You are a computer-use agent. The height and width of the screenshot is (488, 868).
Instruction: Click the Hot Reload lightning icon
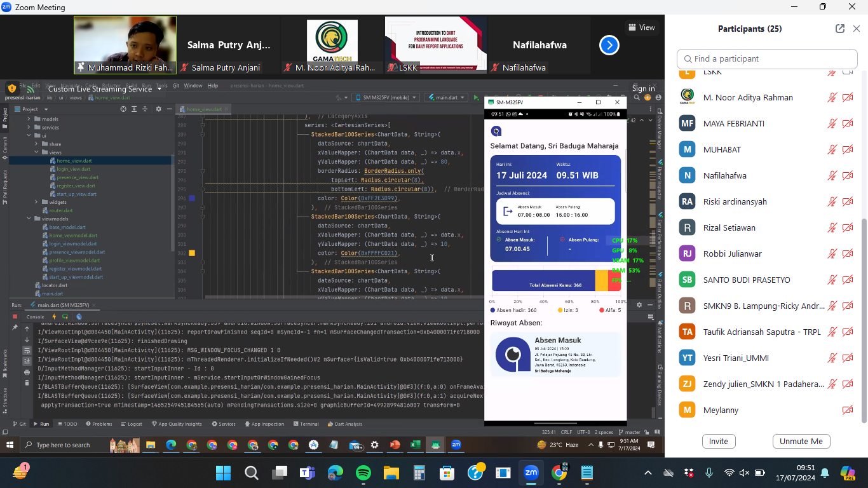pos(54,316)
